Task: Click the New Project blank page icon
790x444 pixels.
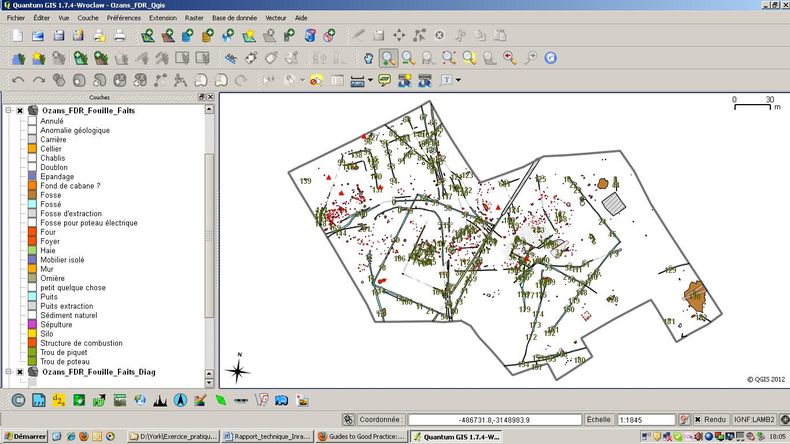Action: 18,36
